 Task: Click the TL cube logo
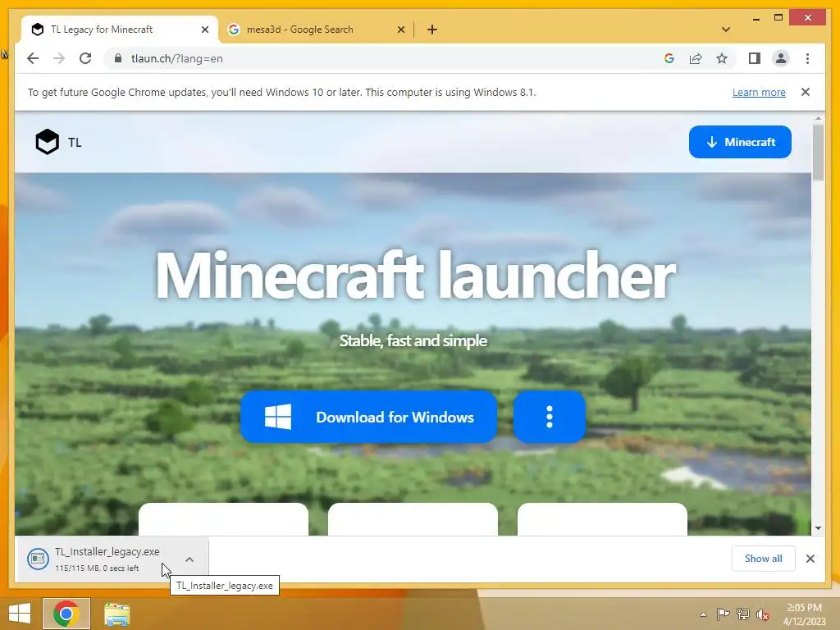[x=47, y=142]
